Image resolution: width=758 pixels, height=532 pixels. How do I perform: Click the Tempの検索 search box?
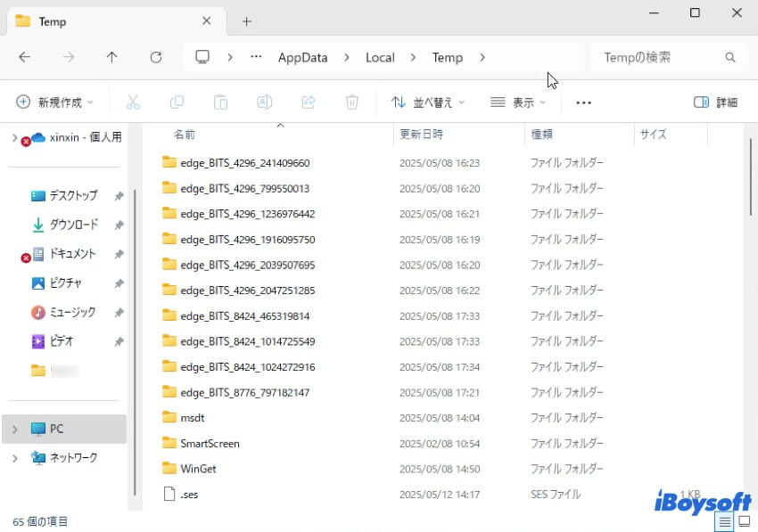click(660, 57)
